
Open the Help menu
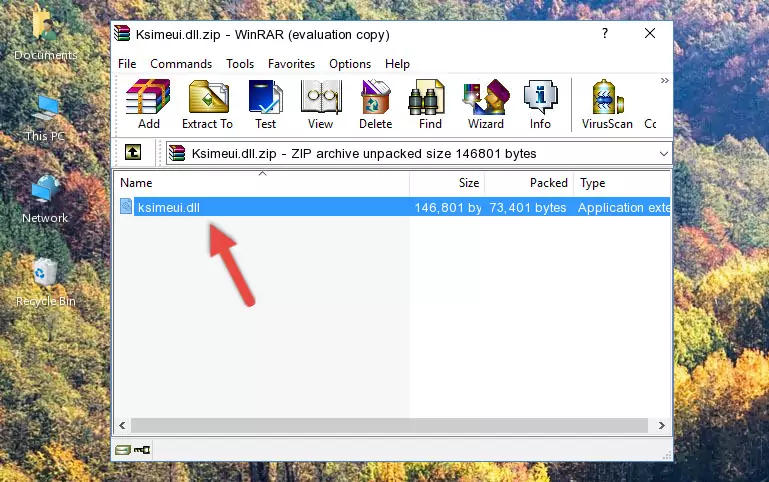coord(397,64)
